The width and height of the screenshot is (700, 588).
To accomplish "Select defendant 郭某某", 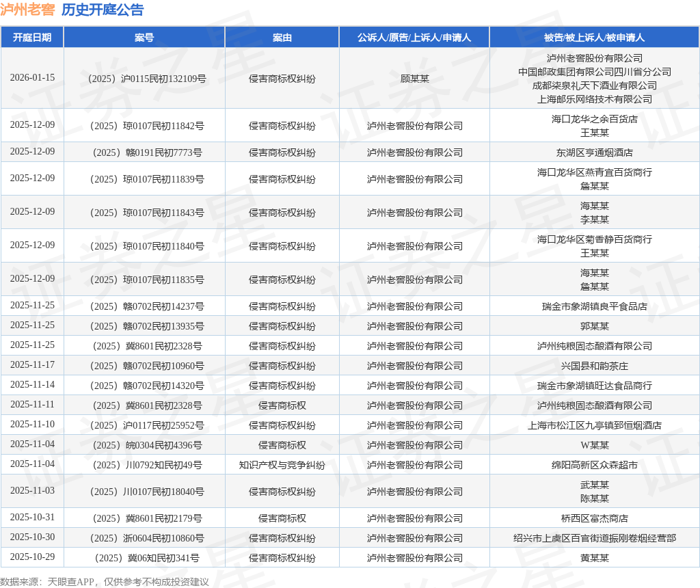I will [595, 326].
